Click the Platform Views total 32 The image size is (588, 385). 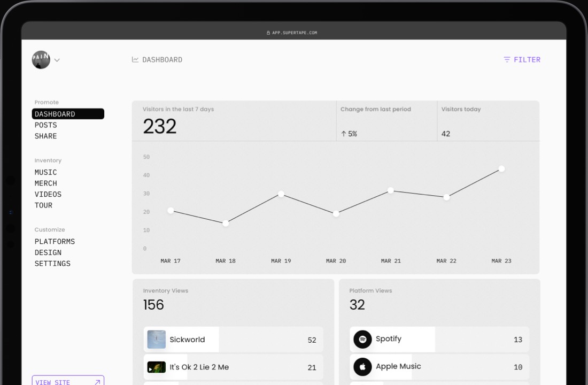(357, 305)
